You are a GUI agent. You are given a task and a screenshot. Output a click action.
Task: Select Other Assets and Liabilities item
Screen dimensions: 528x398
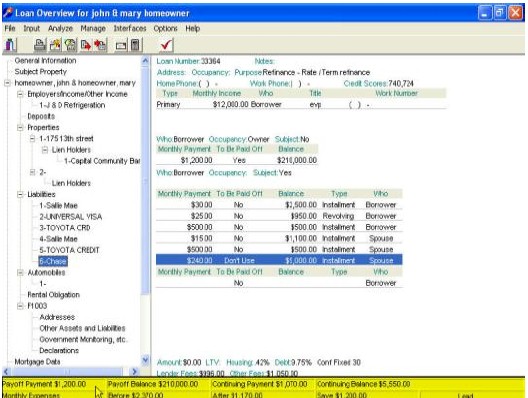pos(82,328)
